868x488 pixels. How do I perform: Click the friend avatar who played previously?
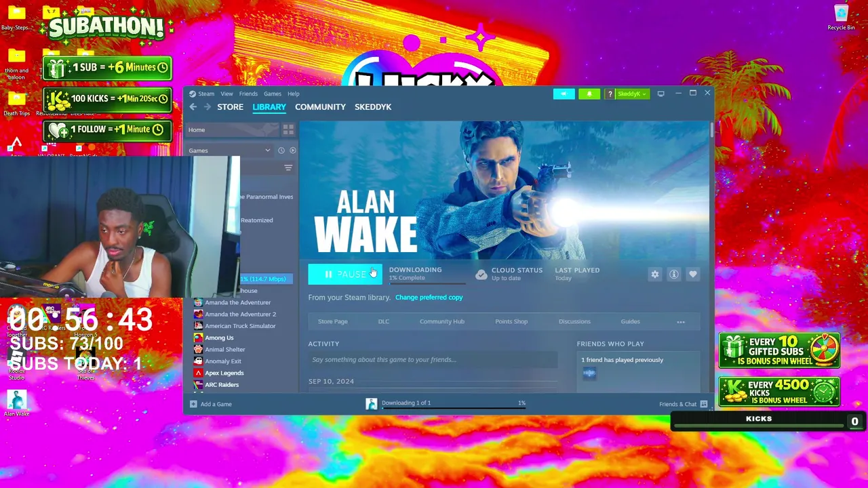(589, 373)
